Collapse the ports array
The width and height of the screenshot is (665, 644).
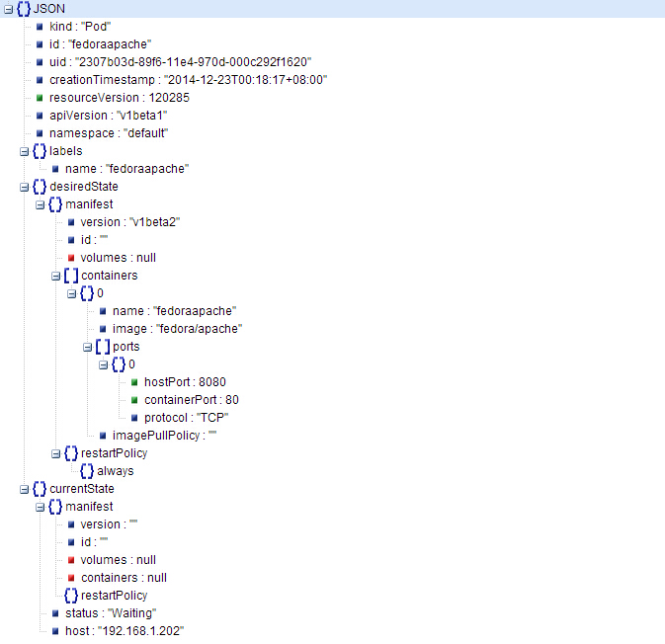(x=87, y=347)
